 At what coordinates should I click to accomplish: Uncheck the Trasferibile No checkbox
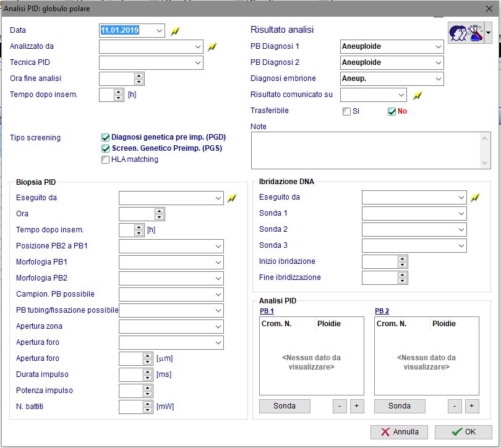point(392,111)
